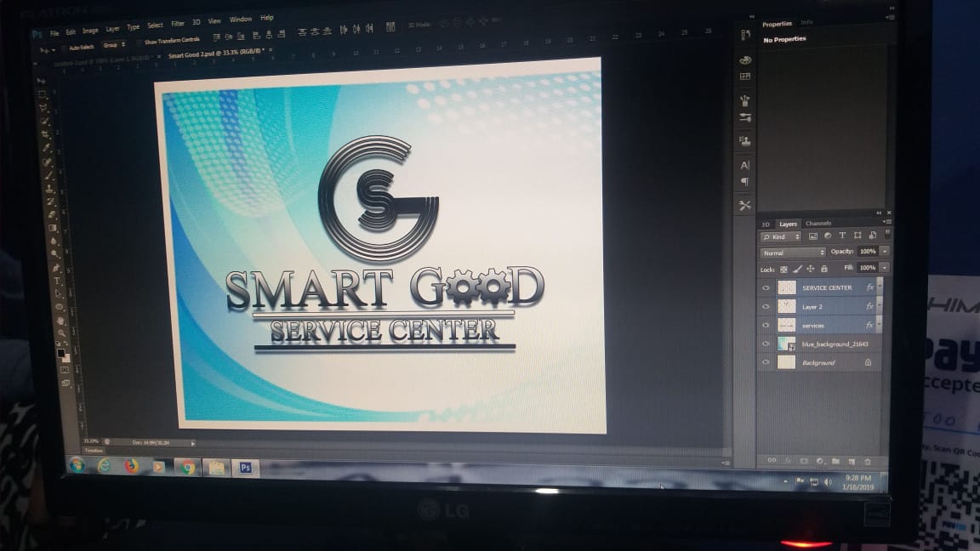Open the Help menu
Viewport: 980px width, 551px height.
pos(267,18)
